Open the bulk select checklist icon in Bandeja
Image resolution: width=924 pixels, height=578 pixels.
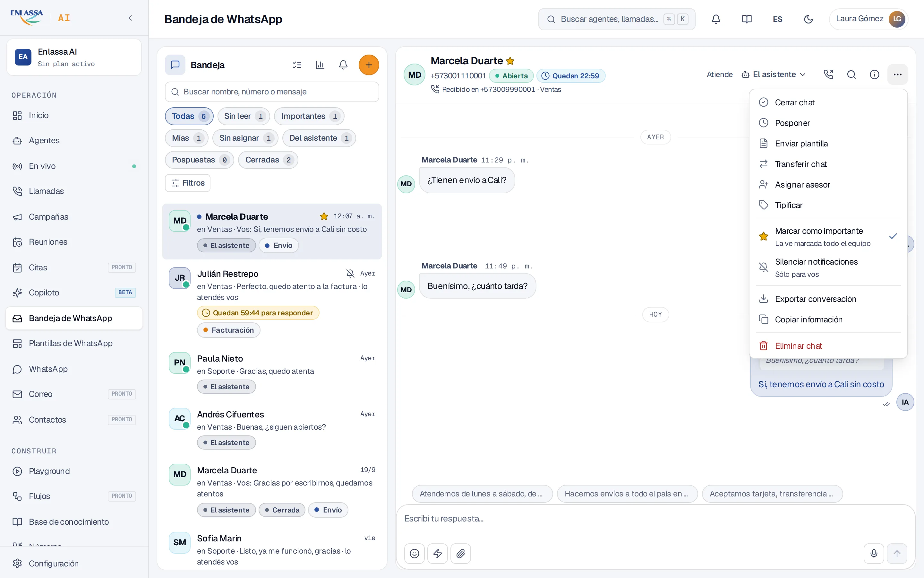[297, 65]
